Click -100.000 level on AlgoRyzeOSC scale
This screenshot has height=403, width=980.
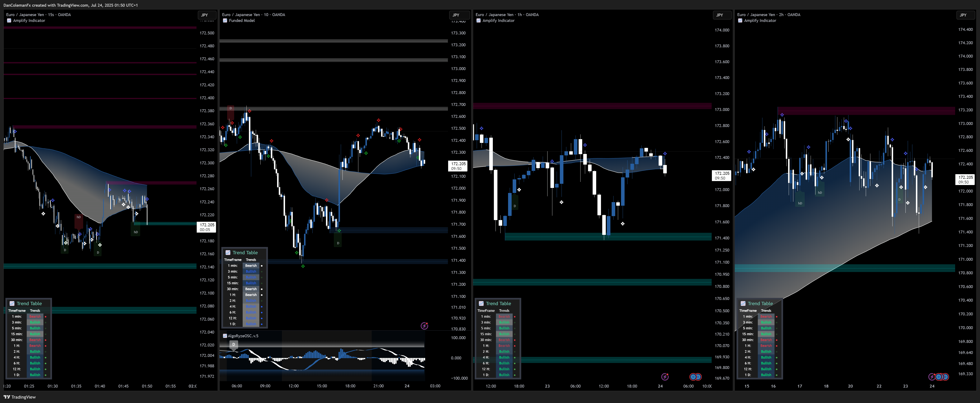pyautogui.click(x=459, y=378)
